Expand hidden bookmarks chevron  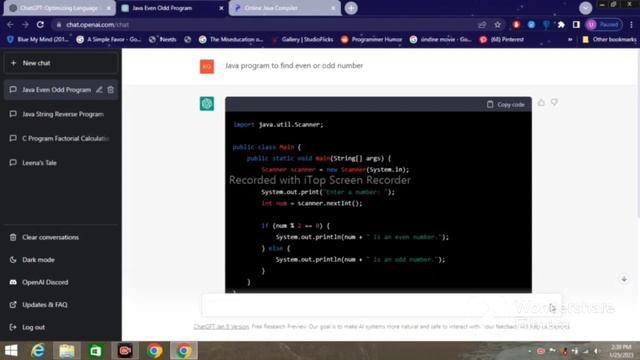point(570,40)
